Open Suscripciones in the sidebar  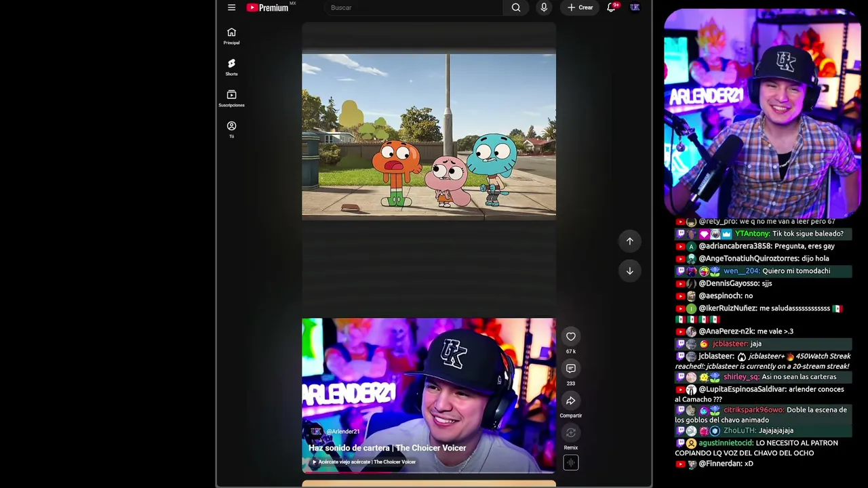tap(231, 99)
